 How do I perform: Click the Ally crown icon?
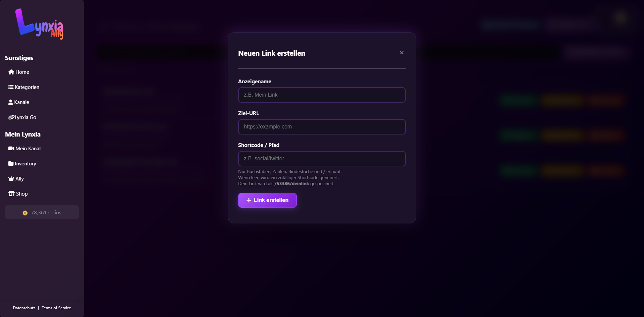[11, 179]
